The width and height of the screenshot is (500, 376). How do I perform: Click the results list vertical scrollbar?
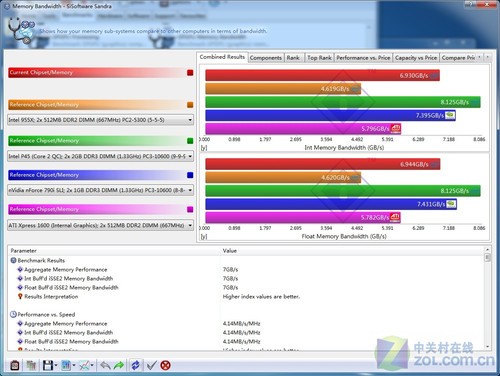tap(487, 298)
